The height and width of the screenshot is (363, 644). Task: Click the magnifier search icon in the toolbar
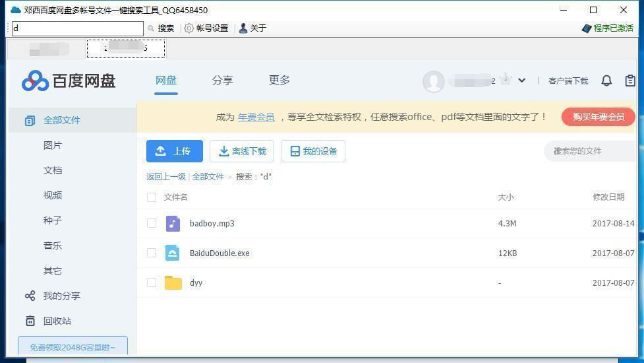151,28
